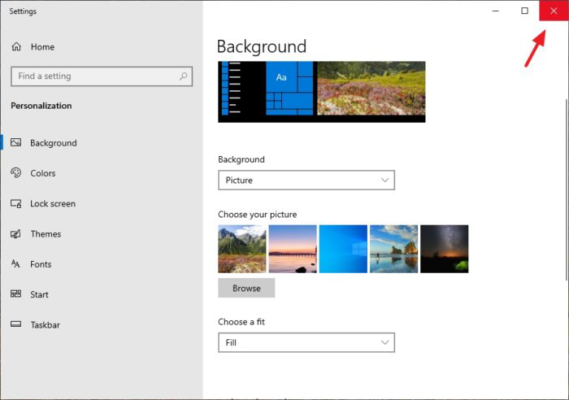The image size is (569, 400).
Task: Click the Fonts letter icon
Action: click(16, 264)
